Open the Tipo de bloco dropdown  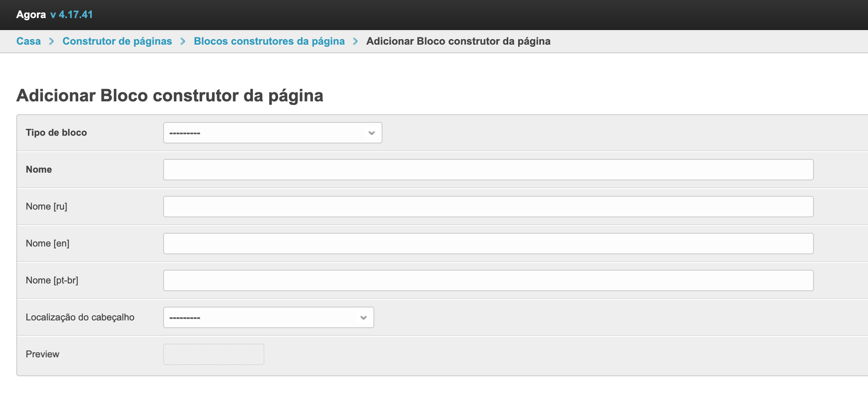click(x=273, y=133)
